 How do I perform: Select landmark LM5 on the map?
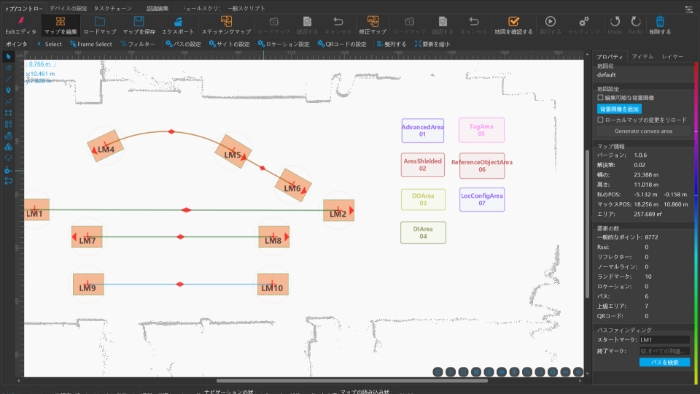(233, 152)
